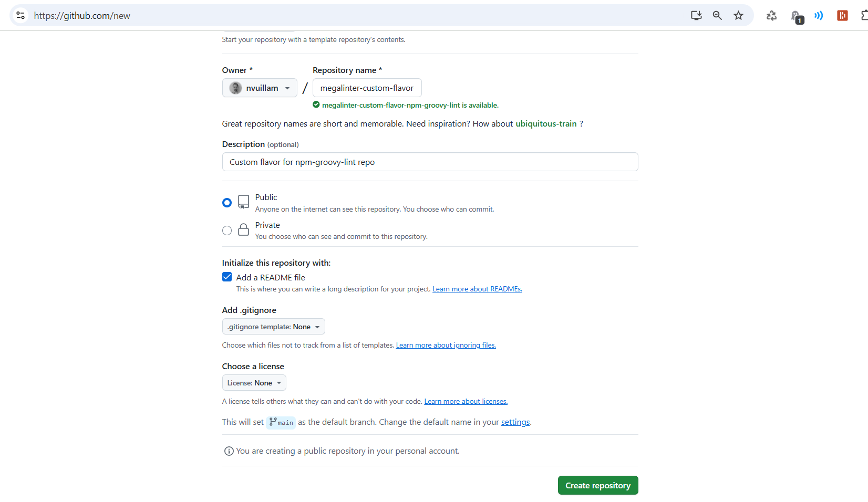Follow the settings link for default branch
Screen dimensions: 868x502
[x=515, y=422]
